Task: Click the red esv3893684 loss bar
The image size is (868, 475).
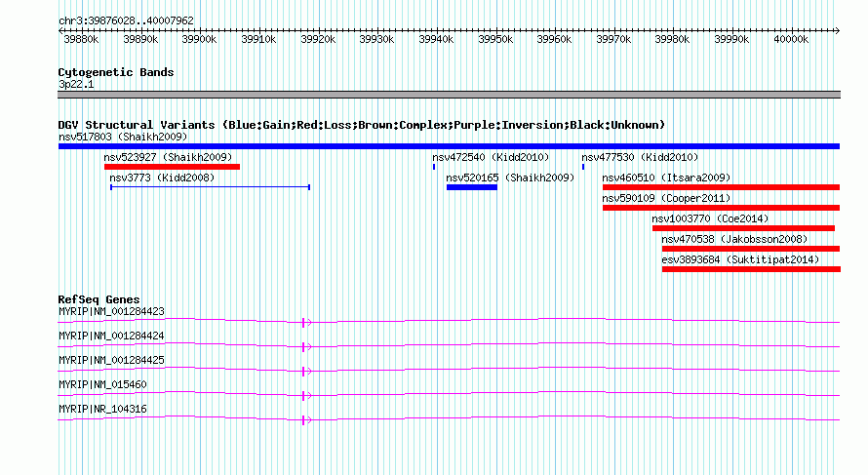Action: (x=751, y=269)
